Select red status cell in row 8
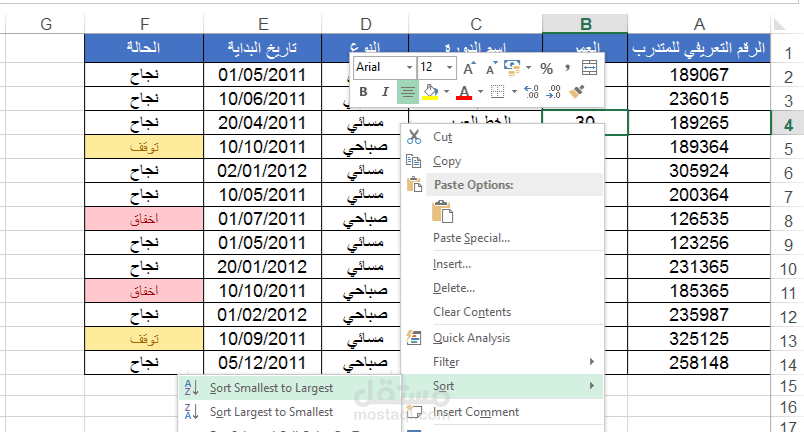804x432 pixels. [x=144, y=219]
